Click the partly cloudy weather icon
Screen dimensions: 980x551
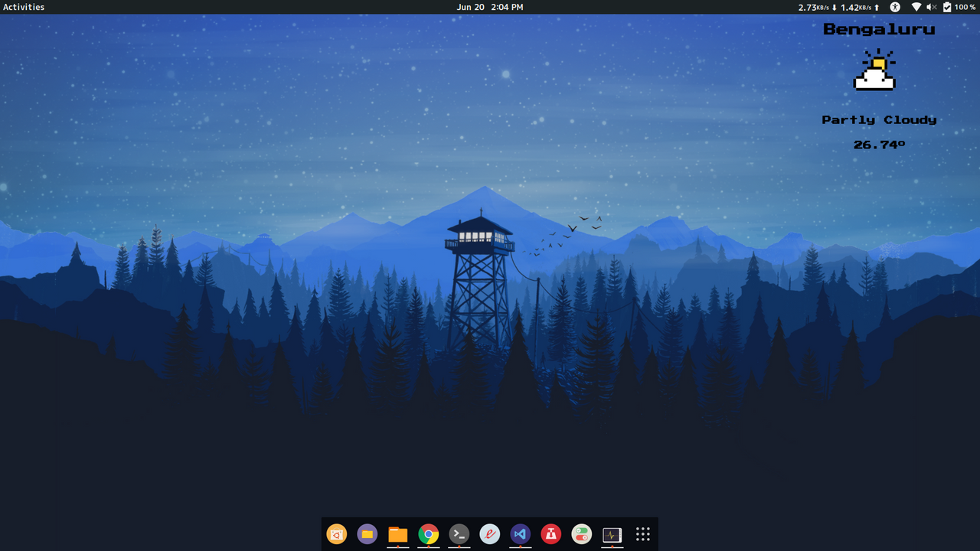coord(875,70)
